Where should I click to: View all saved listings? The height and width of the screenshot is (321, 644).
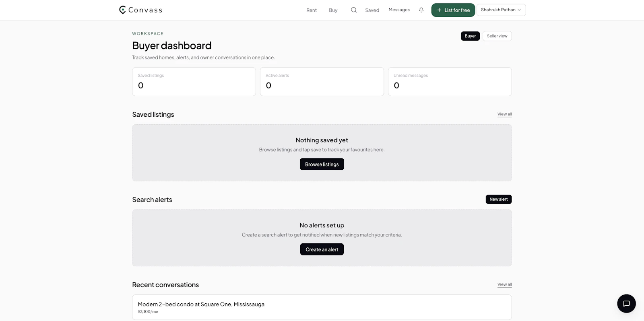click(x=504, y=114)
